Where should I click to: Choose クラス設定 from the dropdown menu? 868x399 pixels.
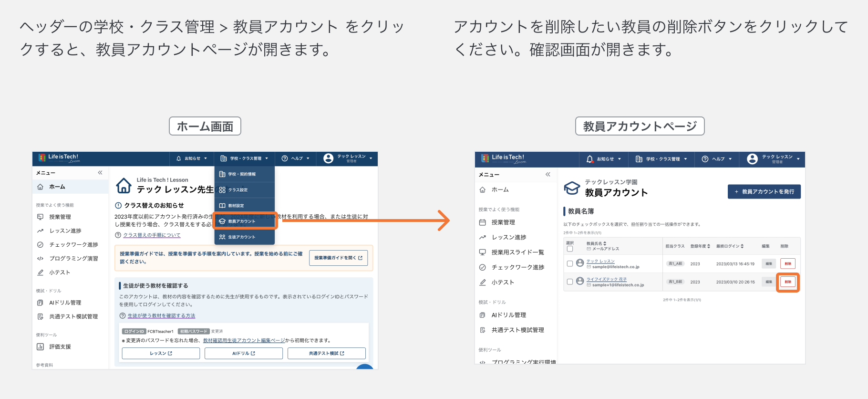pyautogui.click(x=245, y=190)
